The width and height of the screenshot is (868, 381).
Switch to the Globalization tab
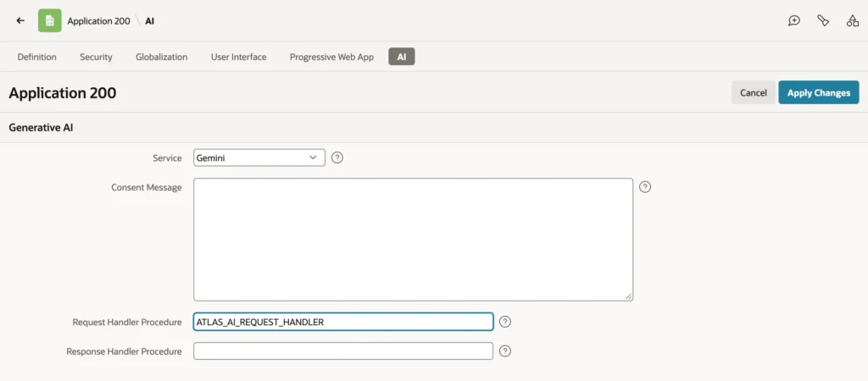(x=162, y=57)
